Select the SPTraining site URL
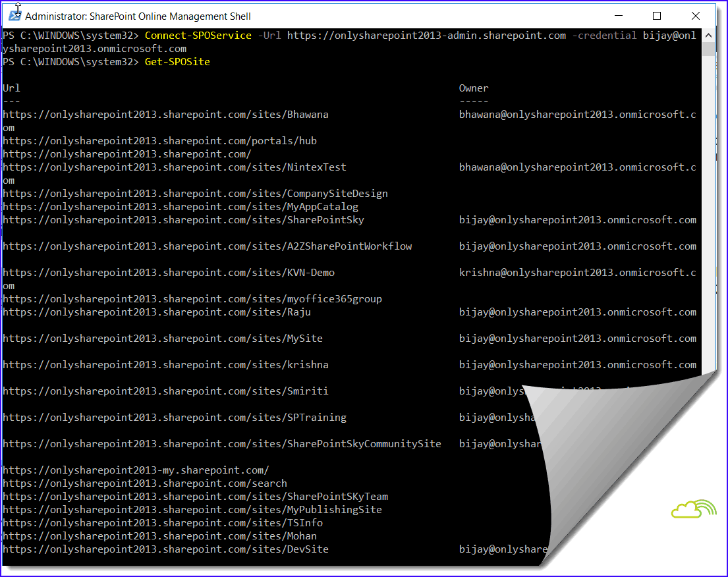728x577 pixels. 173,417
